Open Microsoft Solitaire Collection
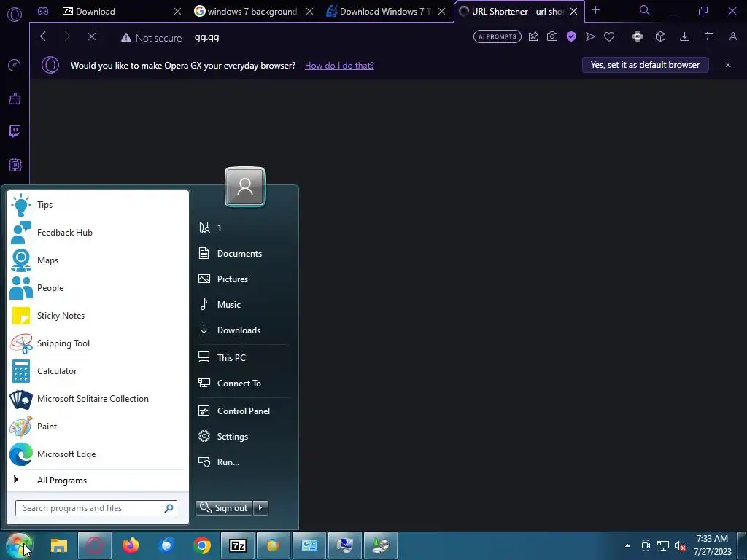The image size is (747, 560). click(x=97, y=399)
